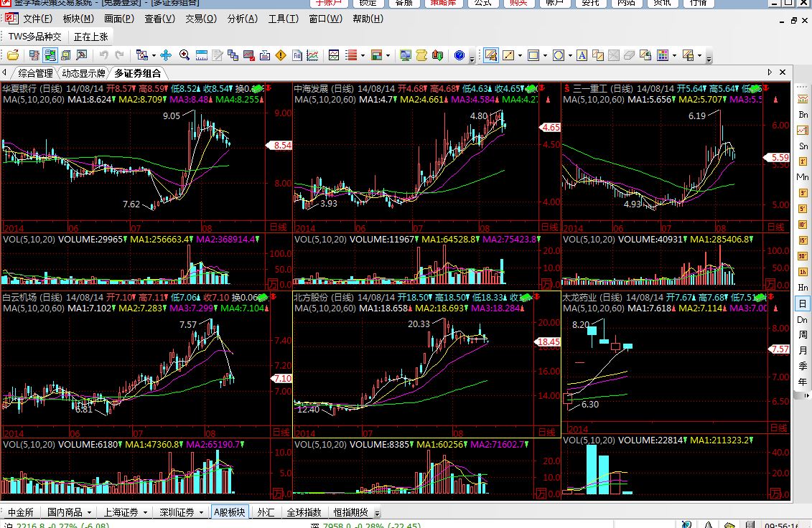Click the open folder toolbar icon

click(x=13, y=55)
